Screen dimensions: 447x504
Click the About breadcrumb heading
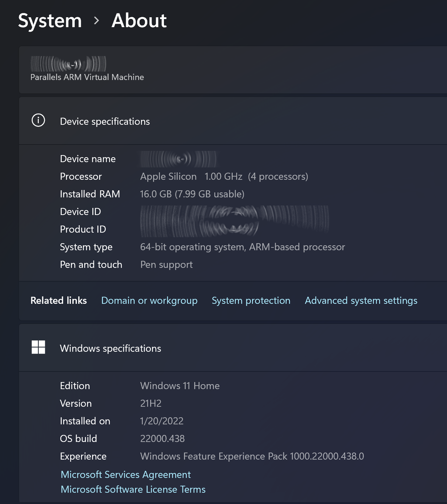tap(139, 20)
